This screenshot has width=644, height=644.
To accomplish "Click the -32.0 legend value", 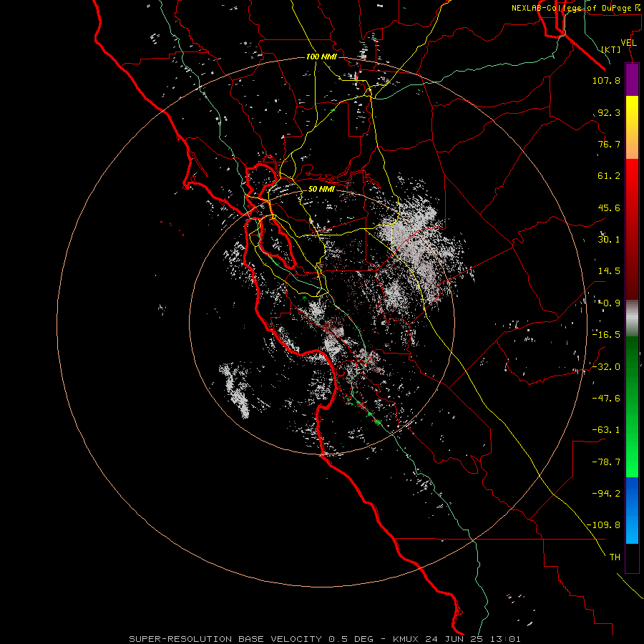I will tap(606, 367).
